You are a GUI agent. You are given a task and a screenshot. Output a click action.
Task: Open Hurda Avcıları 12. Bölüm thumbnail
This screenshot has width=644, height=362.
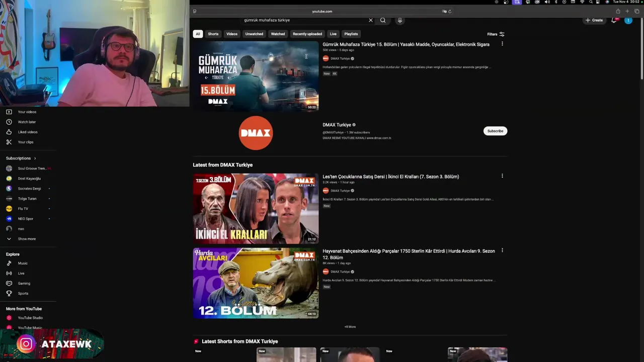[x=256, y=283]
